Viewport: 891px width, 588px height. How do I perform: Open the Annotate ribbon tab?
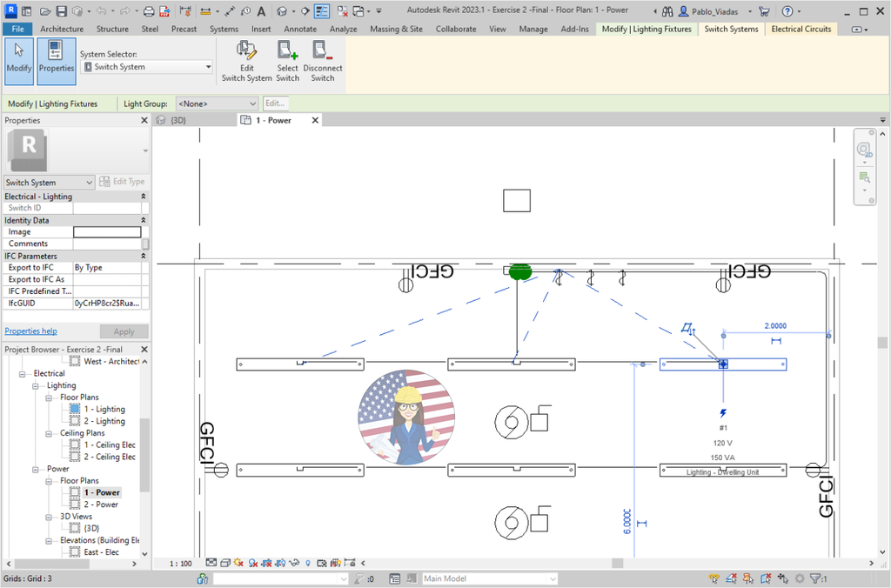[x=300, y=29]
